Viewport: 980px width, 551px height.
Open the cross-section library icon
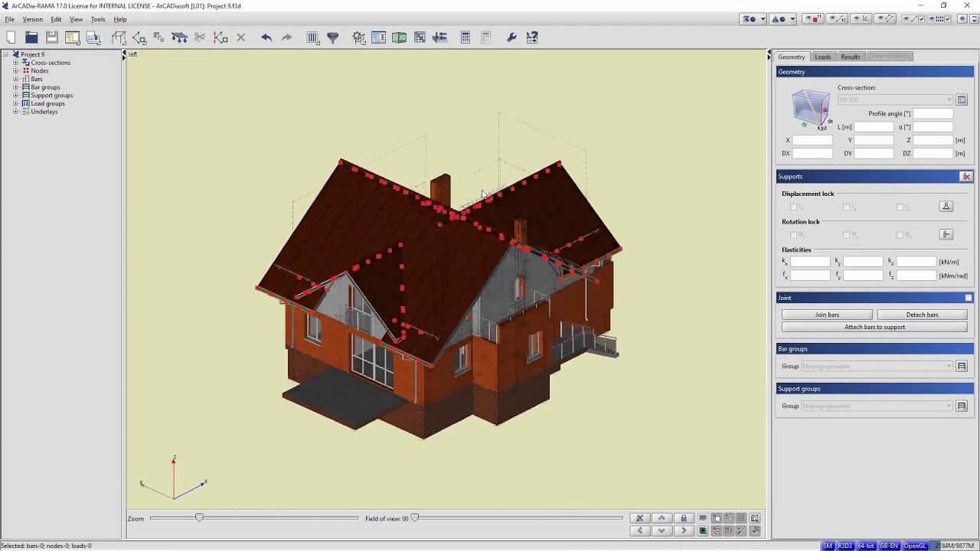point(962,99)
